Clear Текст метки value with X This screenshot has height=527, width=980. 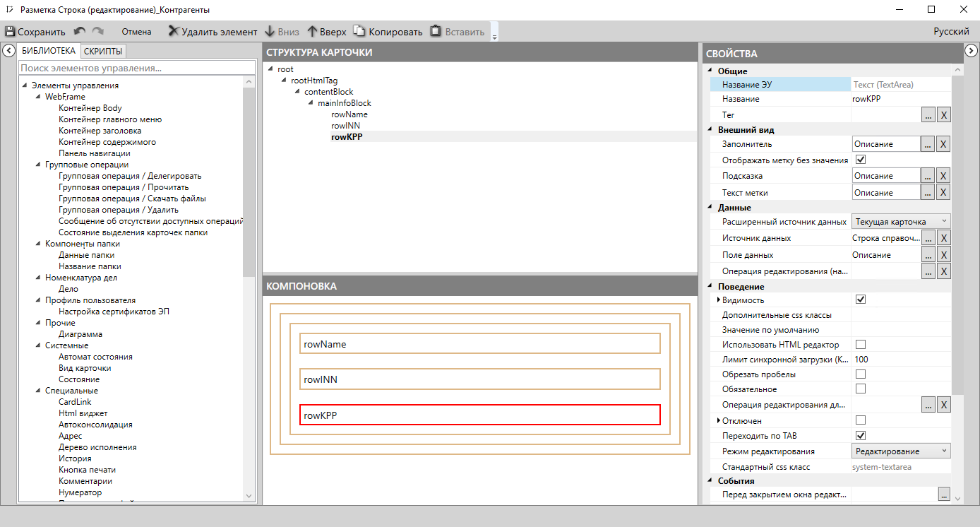click(x=944, y=193)
